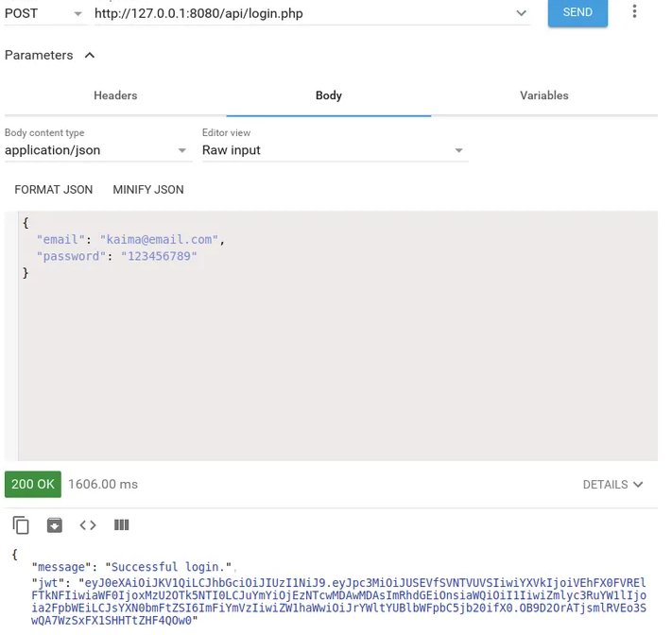Change the Editor view dropdown

334,150
